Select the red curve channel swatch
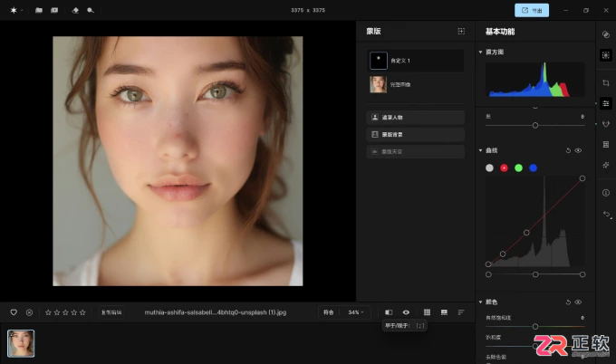This screenshot has height=364, width=616. tap(504, 168)
